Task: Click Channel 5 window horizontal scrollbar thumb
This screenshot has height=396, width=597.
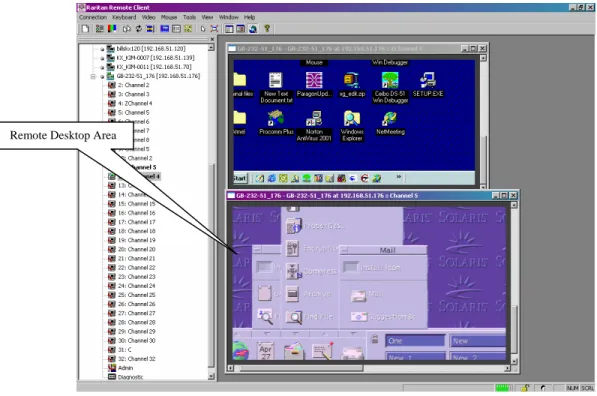Action: (302, 368)
